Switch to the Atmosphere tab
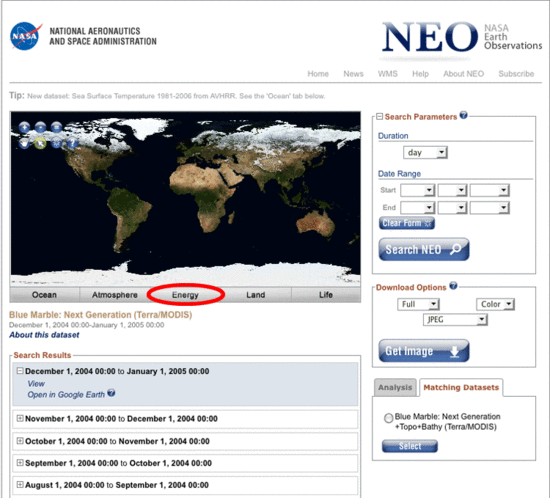550x498 pixels. click(x=115, y=295)
